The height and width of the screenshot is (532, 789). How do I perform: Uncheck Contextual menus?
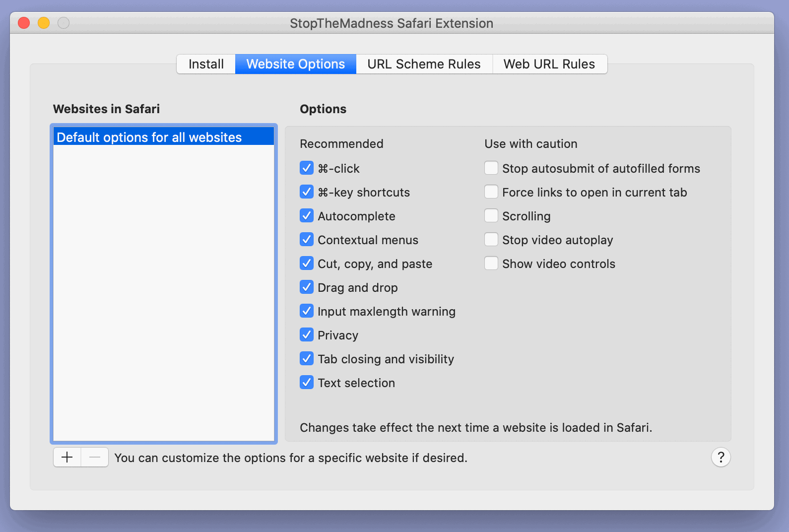[307, 240]
